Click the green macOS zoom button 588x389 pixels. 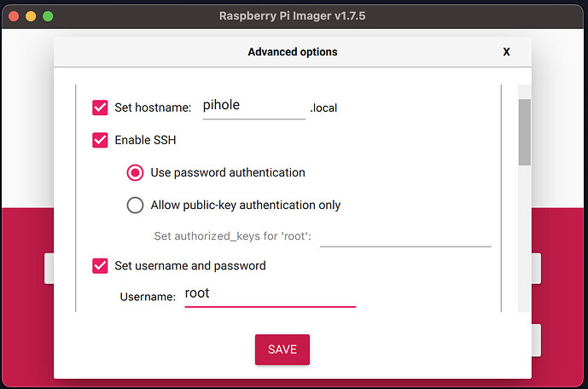(x=48, y=15)
